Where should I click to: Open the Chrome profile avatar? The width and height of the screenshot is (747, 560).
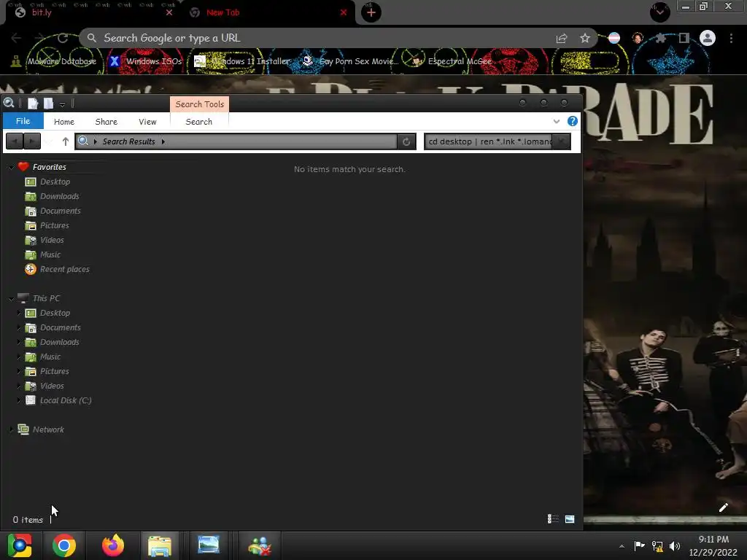(708, 38)
